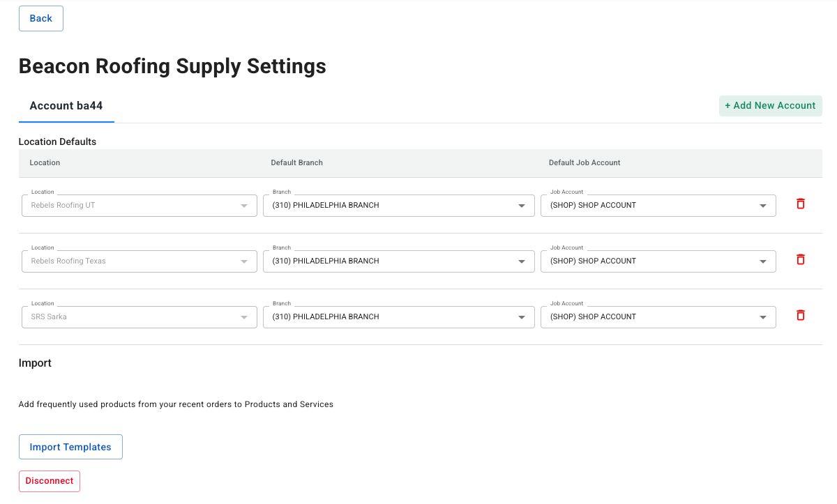Click the Default Job Account column header
Viewport: 837px width, 504px height.
coord(584,162)
